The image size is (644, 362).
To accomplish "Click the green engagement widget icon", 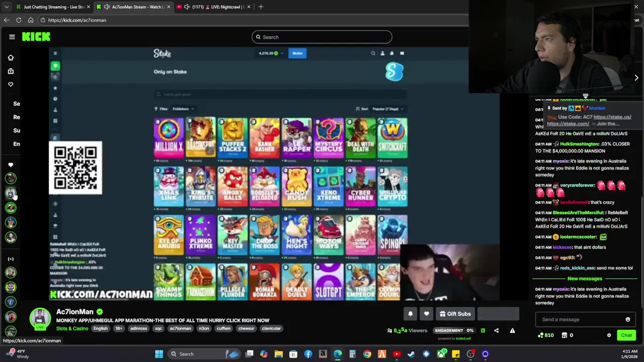I will click(483, 330).
